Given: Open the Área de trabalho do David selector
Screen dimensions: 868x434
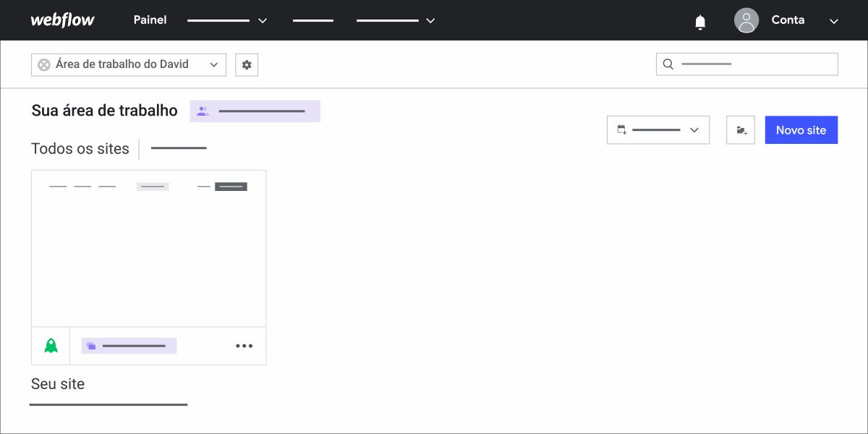Looking at the screenshot, I should (x=128, y=64).
